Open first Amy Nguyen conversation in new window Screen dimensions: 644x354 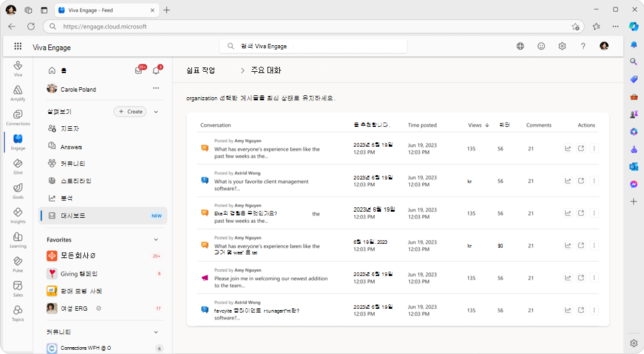[581, 149]
